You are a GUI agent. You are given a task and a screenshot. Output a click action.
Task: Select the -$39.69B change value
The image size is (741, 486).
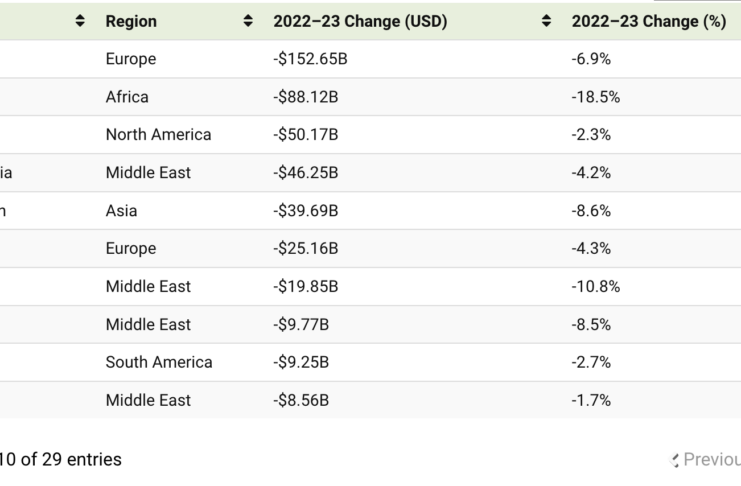point(306,211)
